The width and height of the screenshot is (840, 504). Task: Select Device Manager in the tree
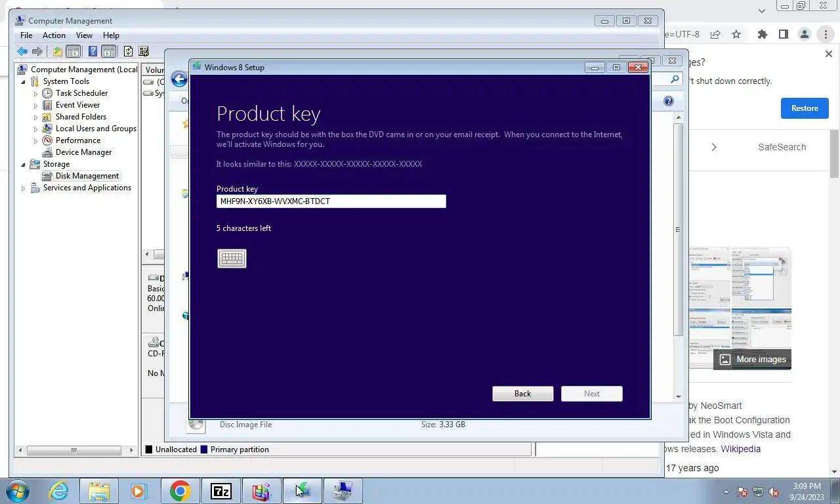pyautogui.click(x=83, y=152)
